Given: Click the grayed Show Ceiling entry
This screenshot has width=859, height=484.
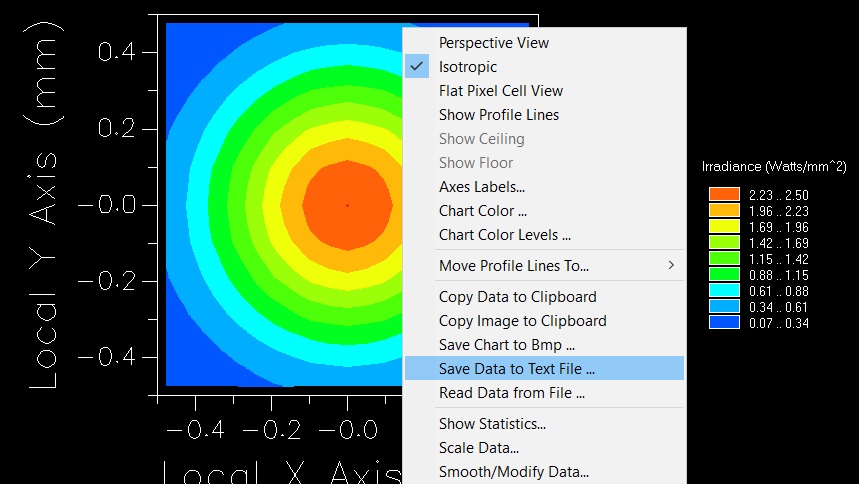Looking at the screenshot, I should pyautogui.click(x=544, y=139).
